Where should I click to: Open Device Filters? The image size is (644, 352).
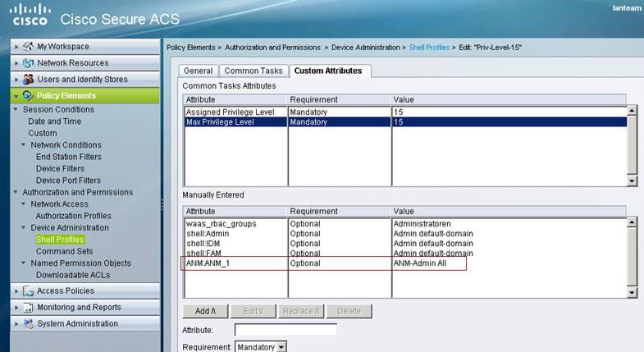(x=60, y=168)
